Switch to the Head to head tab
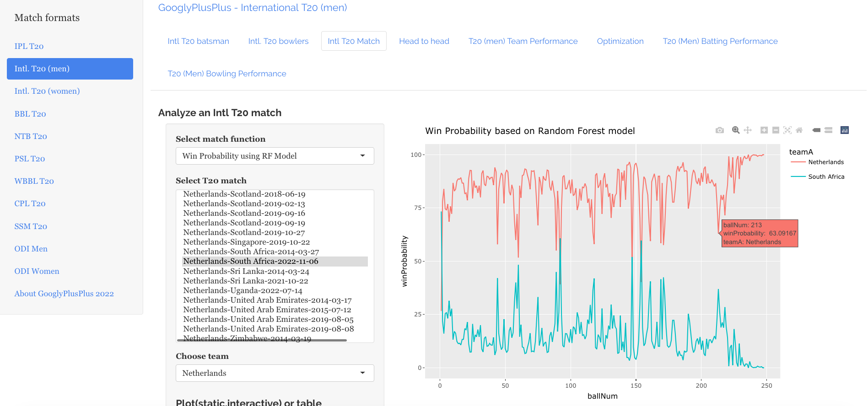 coord(424,41)
